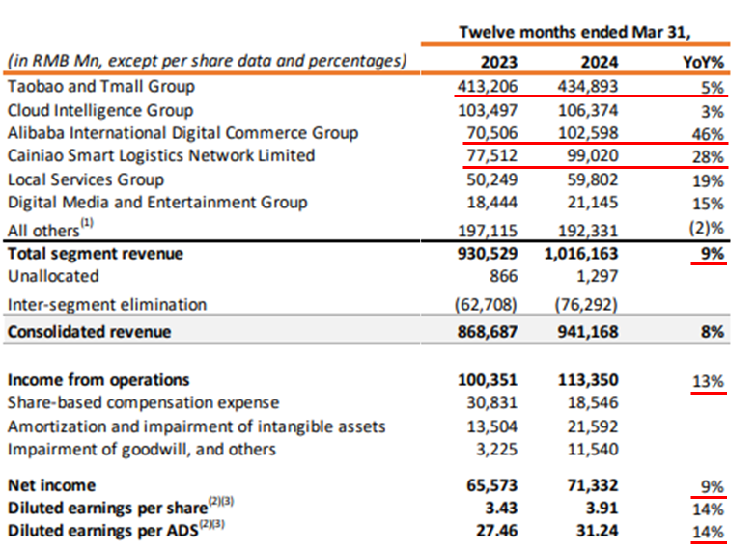756x550 pixels.
Task: Click the 'Twelve months ended Mar 31,' header
Action: point(574,32)
